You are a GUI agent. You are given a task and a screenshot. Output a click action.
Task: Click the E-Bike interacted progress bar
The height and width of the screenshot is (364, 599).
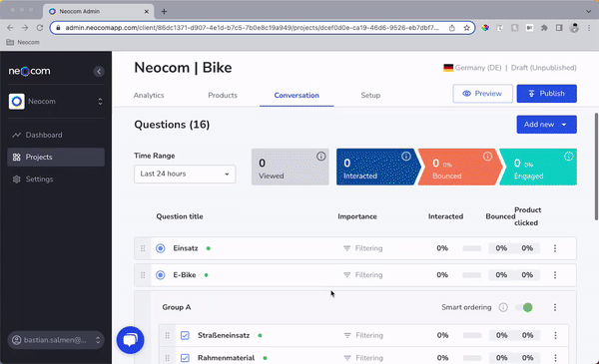point(472,275)
